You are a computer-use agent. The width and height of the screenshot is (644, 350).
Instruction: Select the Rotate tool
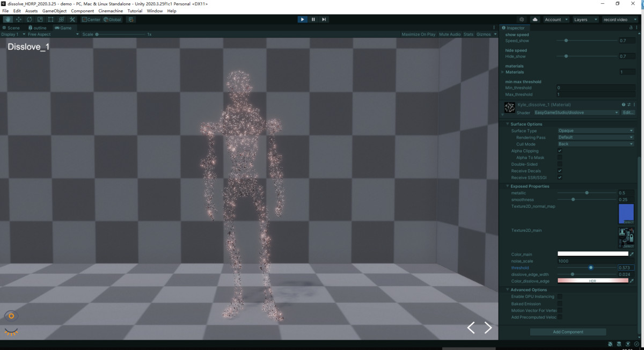click(28, 19)
